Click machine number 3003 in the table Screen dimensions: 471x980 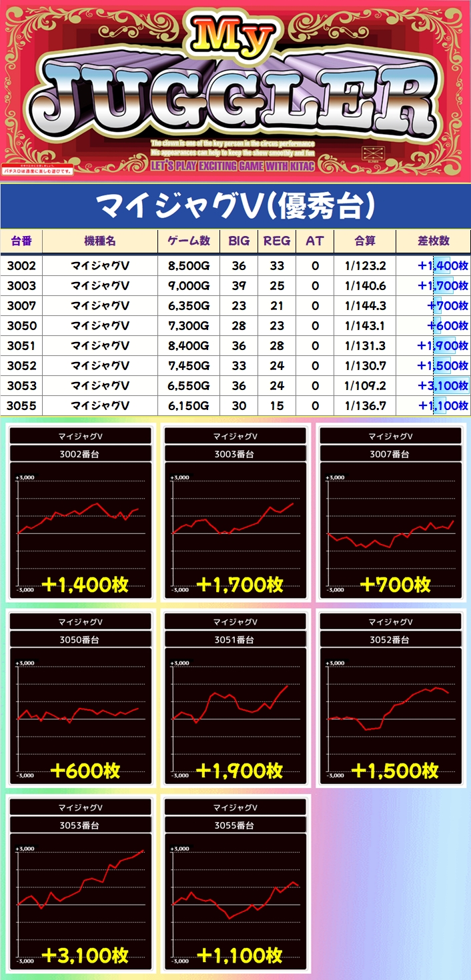pyautogui.click(x=21, y=286)
